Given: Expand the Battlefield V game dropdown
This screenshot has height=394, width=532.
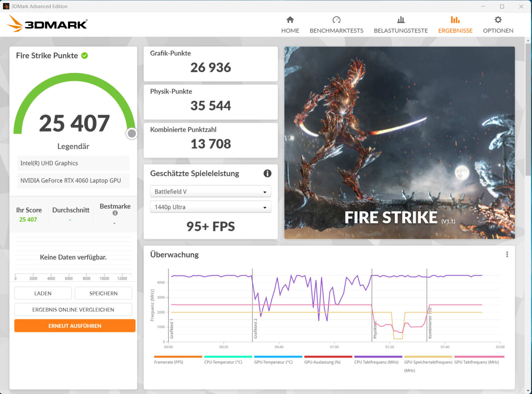Looking at the screenshot, I should (211, 191).
